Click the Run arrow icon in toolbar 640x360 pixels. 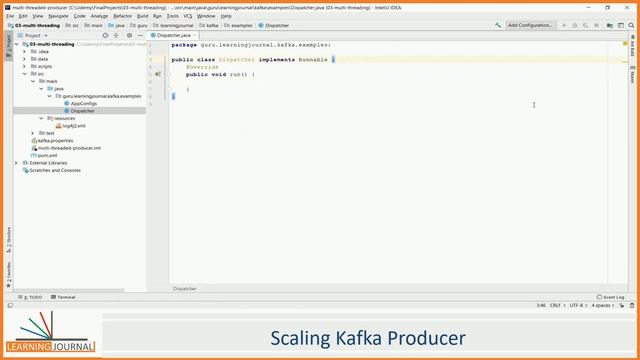pyautogui.click(x=564, y=25)
